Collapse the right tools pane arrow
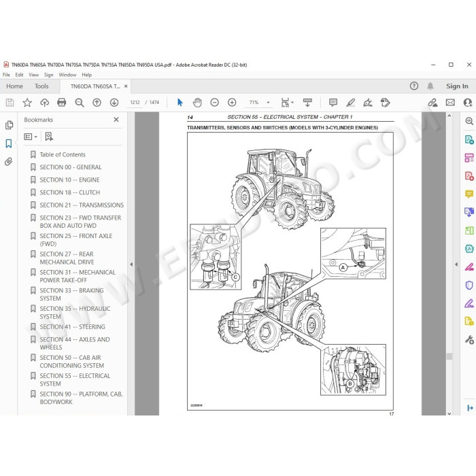 pos(456,265)
